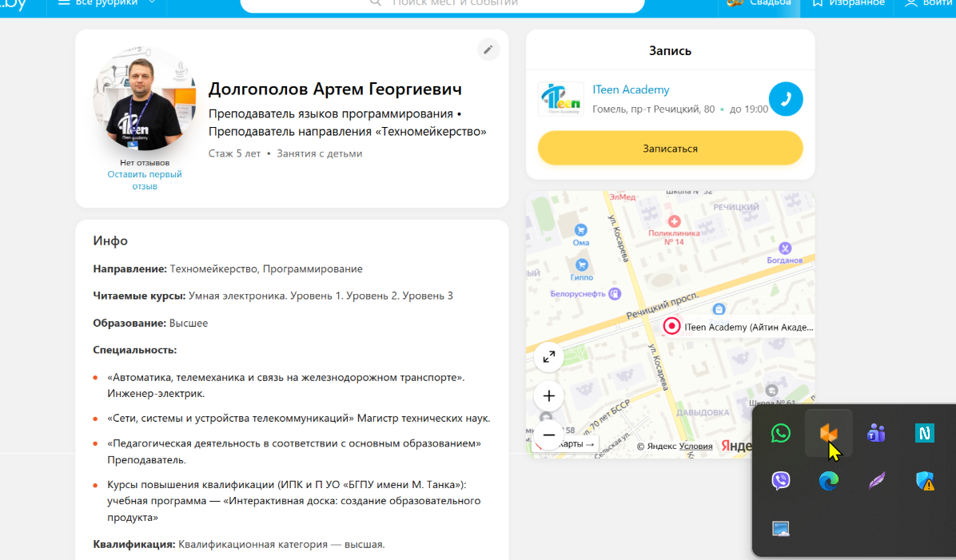Open the Все рубрики menu
Screen dimensions: 956x560
(x=106, y=3)
